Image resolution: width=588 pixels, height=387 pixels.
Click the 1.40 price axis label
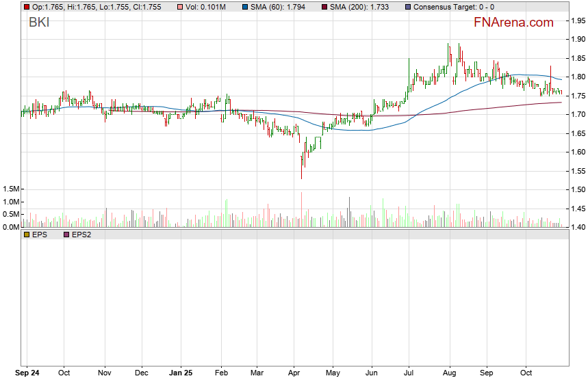pos(578,227)
